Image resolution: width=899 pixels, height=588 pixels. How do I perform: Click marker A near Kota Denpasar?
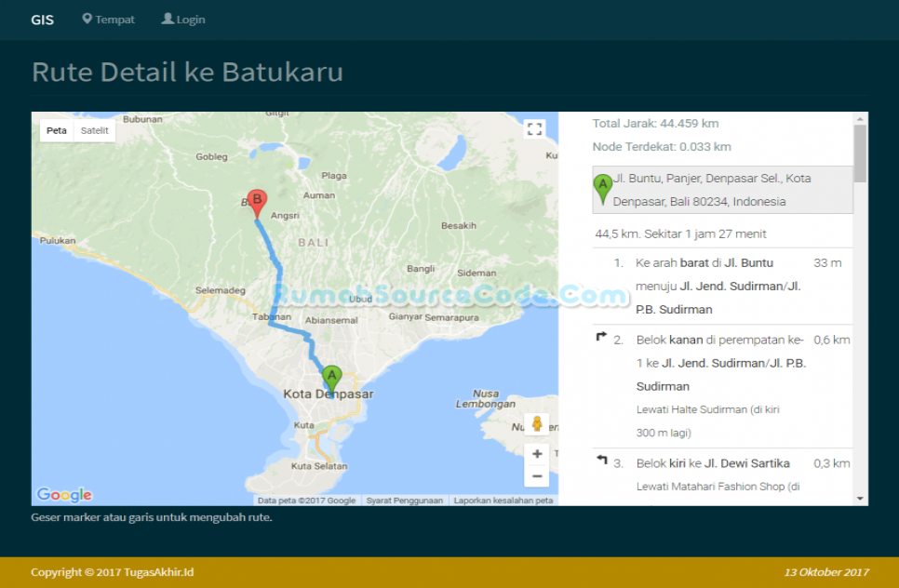pos(331,375)
